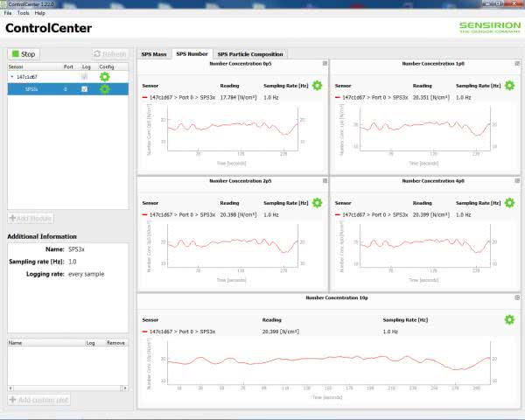This screenshot has height=420, width=525.
Task: Collapse the 147c1d67 tree node
Action: [x=12, y=77]
